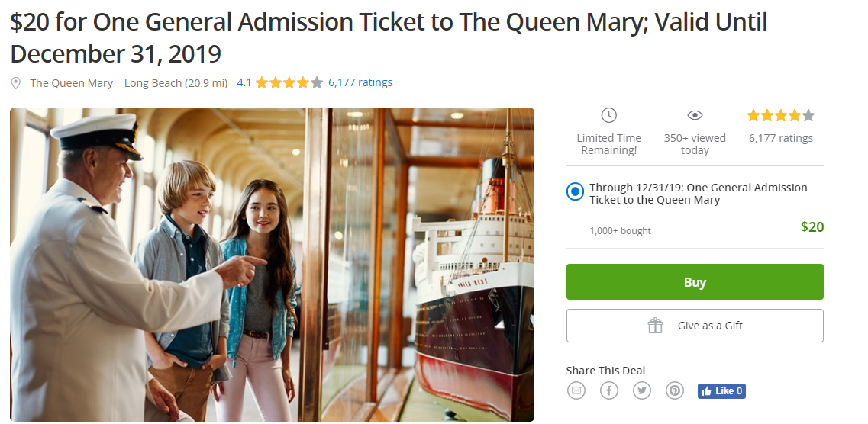Click the eye viewed-today icon
Screen dimensions: 868x424
(694, 115)
